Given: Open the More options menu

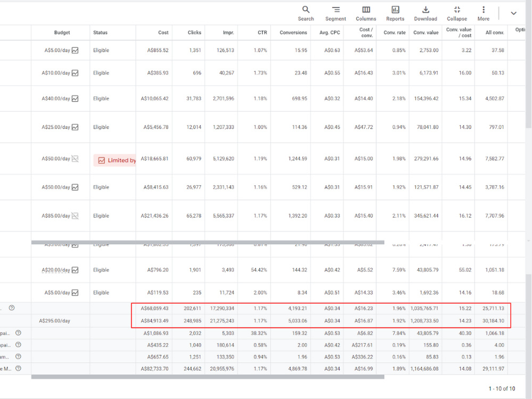Looking at the screenshot, I should point(484,14).
